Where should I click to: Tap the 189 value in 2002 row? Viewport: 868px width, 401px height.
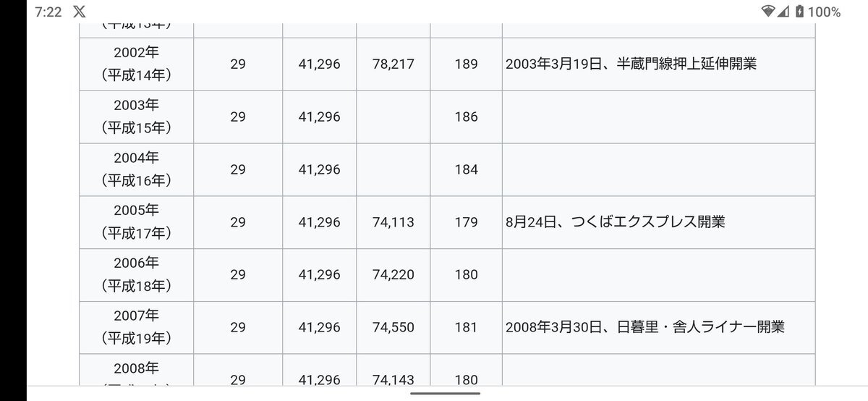tap(467, 64)
